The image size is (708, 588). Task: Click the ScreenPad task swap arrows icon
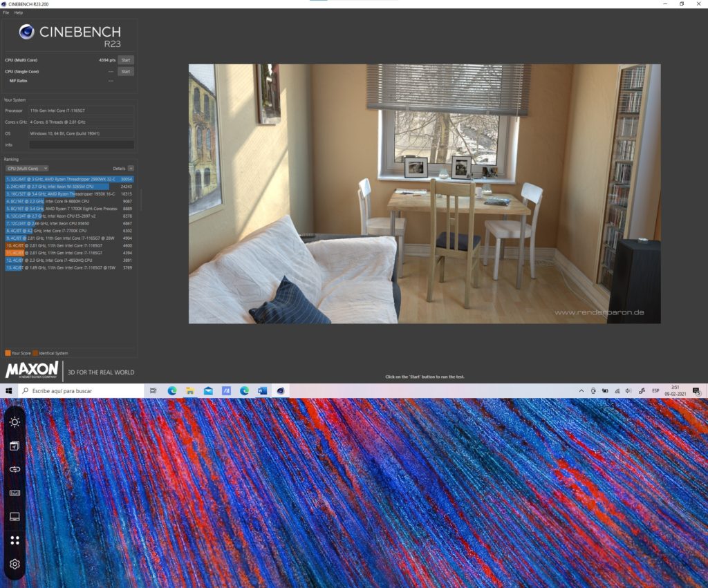15,469
